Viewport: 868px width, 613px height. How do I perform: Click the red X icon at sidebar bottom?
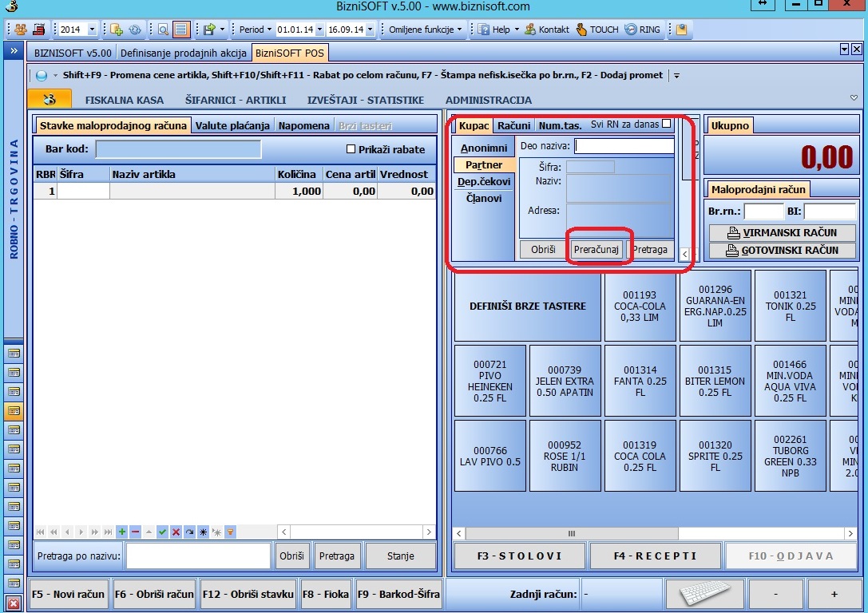click(x=14, y=603)
